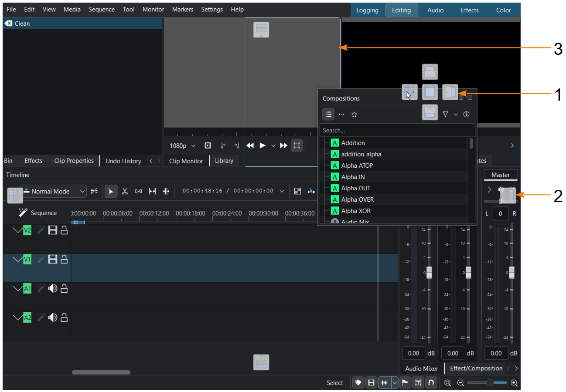Open the 1080p resolution dropdown
Viewport: 566px width, 392px height.
182,145
